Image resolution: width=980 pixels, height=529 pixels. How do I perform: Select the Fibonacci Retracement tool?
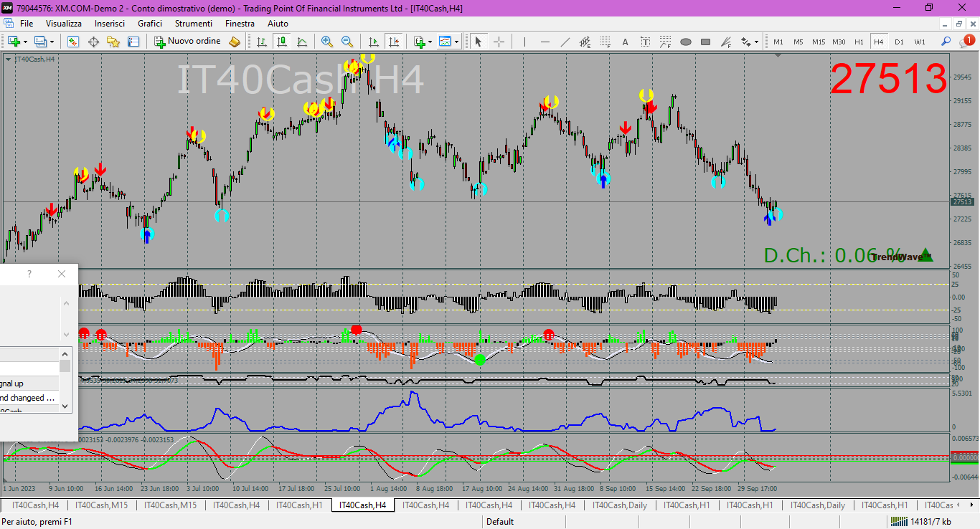tap(605, 42)
